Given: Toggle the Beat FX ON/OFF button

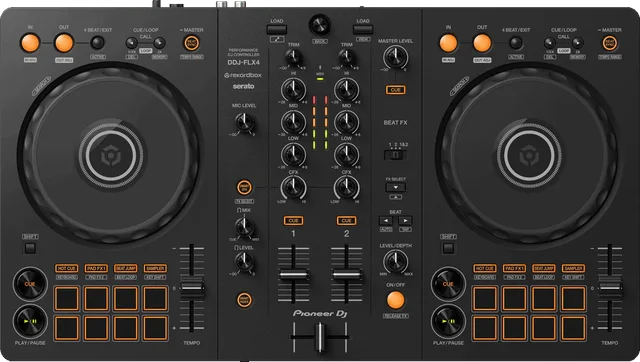Looking at the screenshot, I should 395,300.
